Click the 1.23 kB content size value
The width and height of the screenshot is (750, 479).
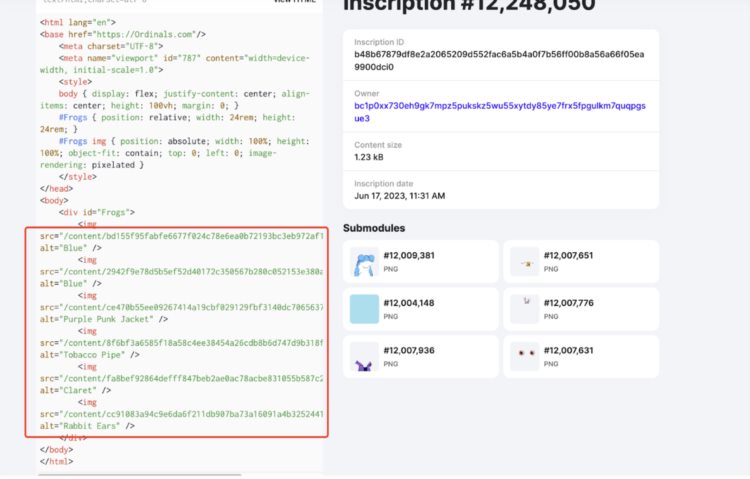coord(369,157)
